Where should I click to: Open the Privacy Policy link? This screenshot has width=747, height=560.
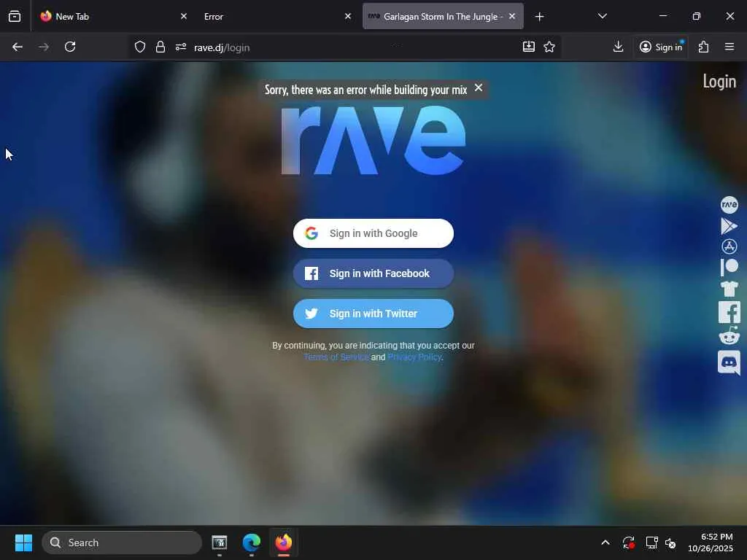[414, 357]
